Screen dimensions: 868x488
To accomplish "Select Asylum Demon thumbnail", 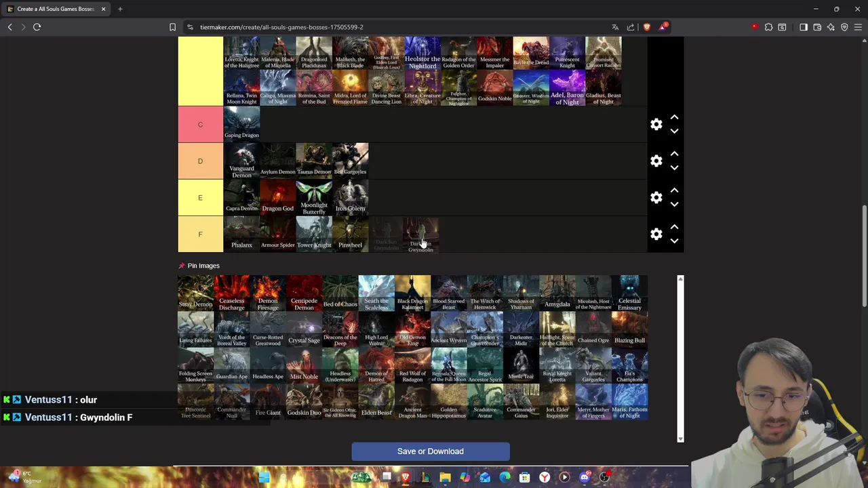I will (x=278, y=161).
